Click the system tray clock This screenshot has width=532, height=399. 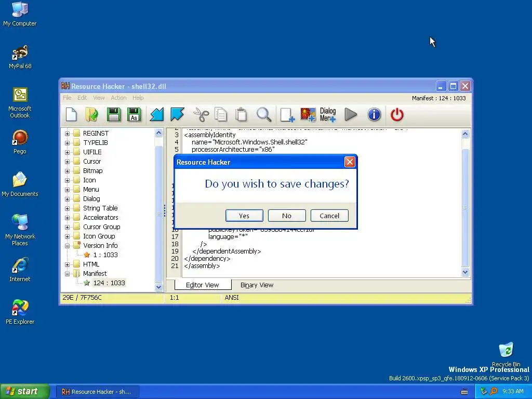[x=513, y=392]
